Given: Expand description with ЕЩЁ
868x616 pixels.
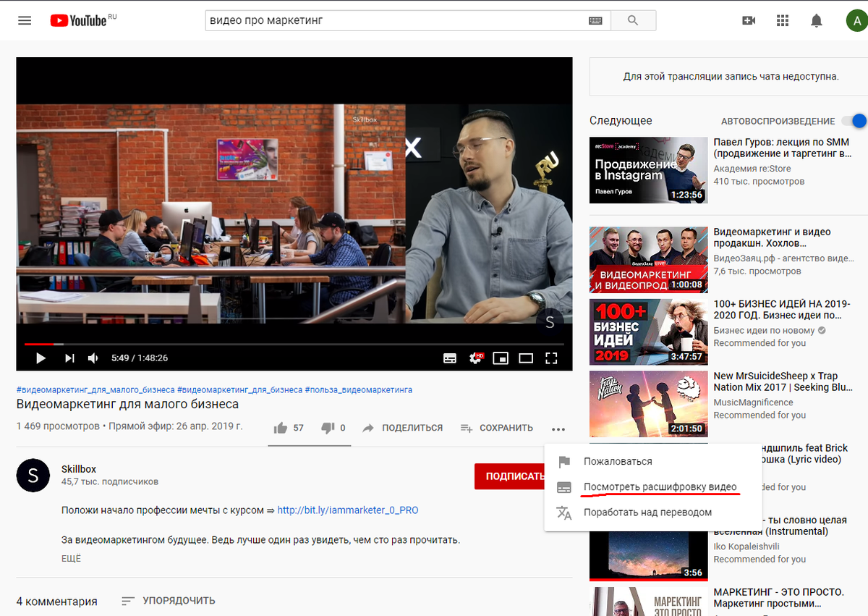Looking at the screenshot, I should click(71, 559).
